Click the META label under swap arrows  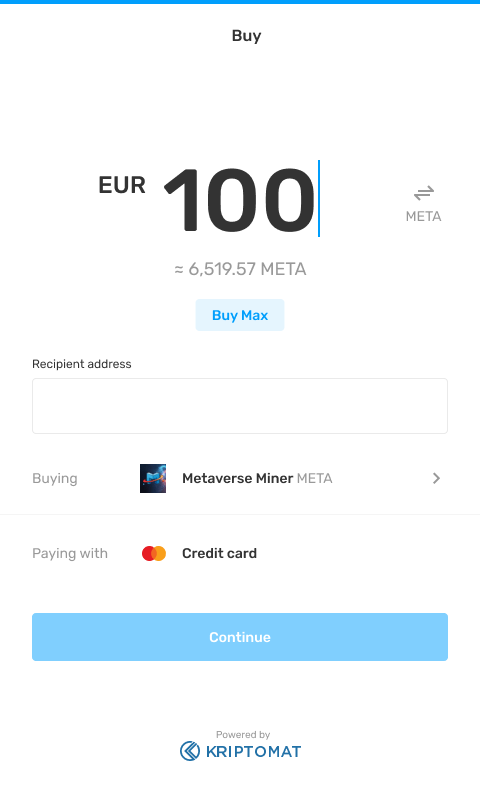(x=423, y=216)
